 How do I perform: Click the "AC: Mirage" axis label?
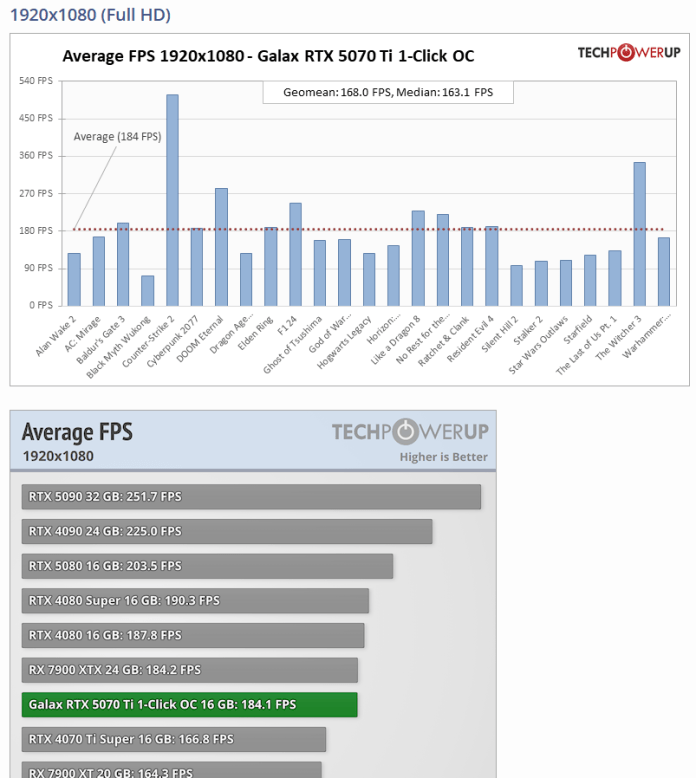82,334
